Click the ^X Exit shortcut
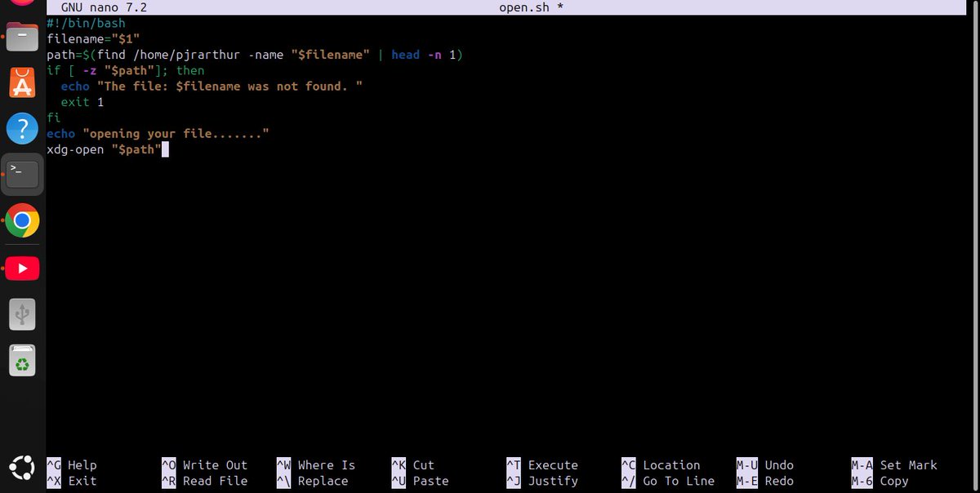The width and height of the screenshot is (980, 493). click(x=72, y=481)
